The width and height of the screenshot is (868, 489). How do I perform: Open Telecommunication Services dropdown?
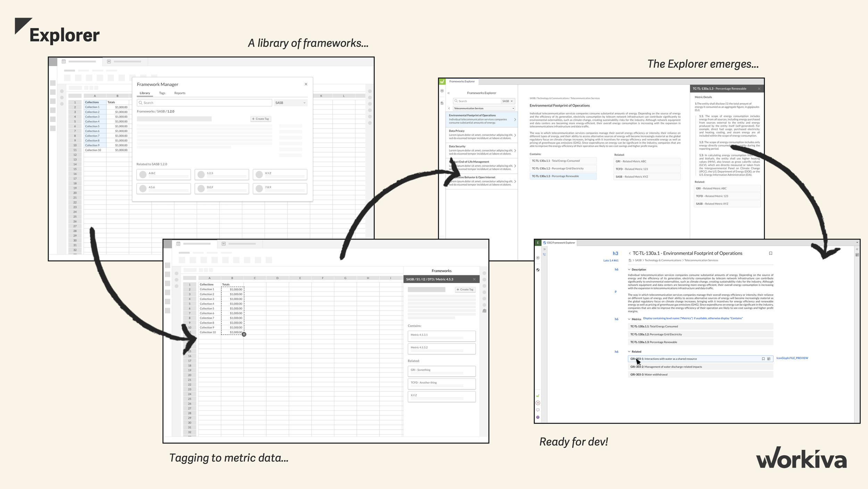click(x=484, y=108)
